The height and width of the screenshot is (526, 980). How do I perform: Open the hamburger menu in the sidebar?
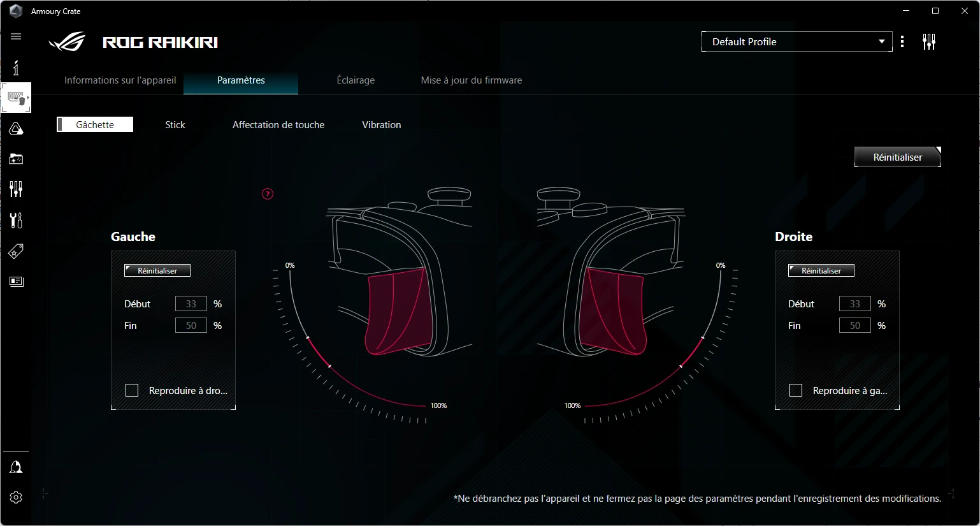[x=16, y=36]
